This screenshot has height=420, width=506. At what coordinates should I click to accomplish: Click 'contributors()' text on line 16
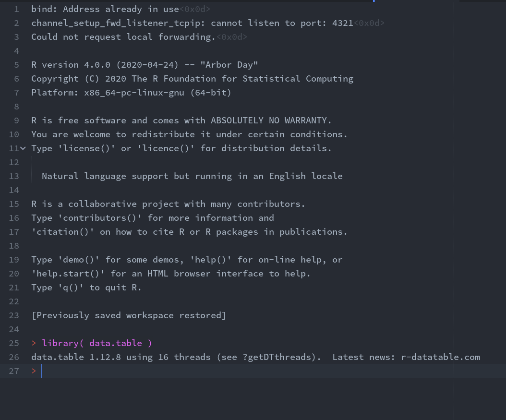tap(100, 218)
